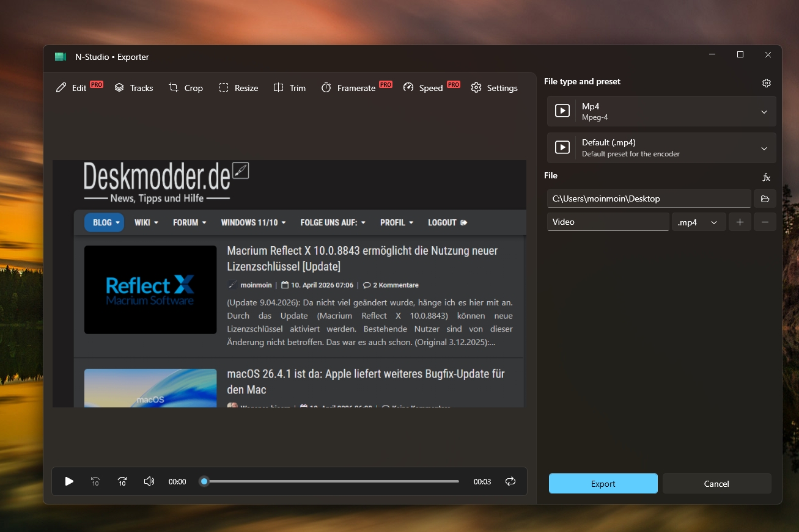Mute the video volume
799x532 pixels.
pos(149,482)
